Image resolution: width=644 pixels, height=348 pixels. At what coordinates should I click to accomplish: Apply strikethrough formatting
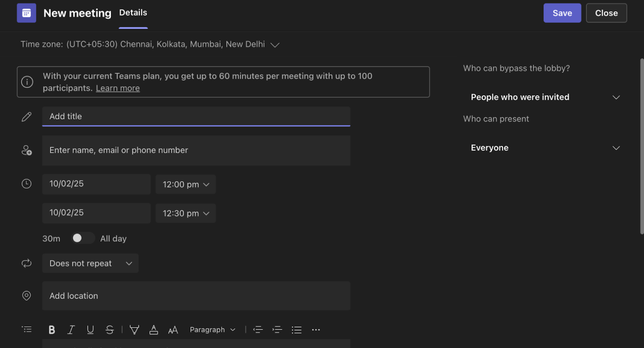[109, 330]
